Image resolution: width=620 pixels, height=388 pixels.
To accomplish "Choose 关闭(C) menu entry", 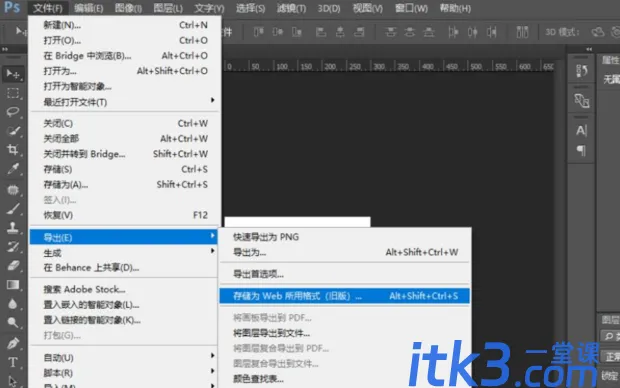I will [x=125, y=123].
